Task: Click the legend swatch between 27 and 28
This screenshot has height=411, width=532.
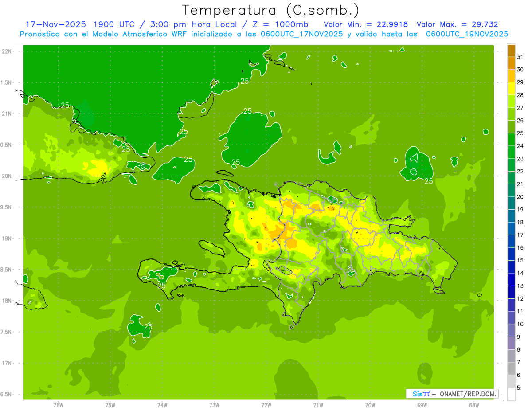Action: tap(511, 102)
